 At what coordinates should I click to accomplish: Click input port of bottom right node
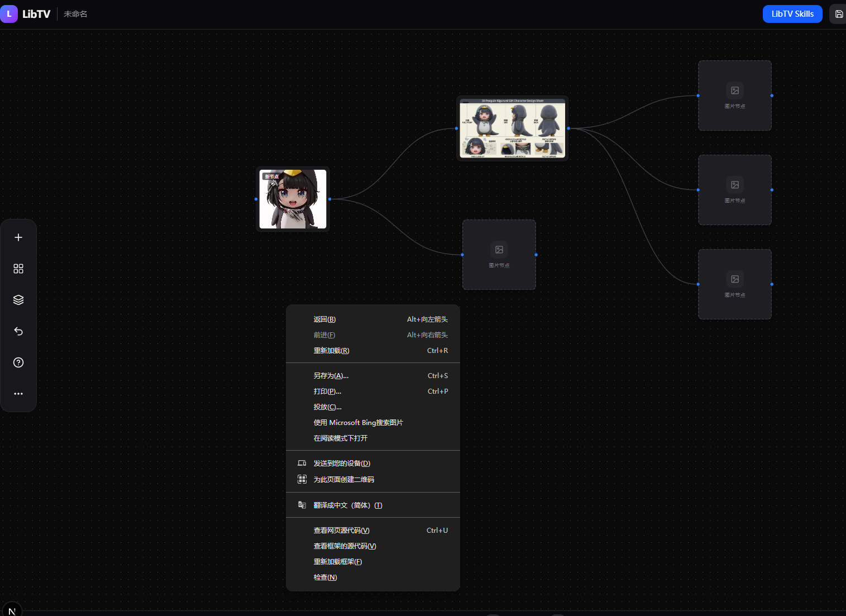(x=698, y=284)
